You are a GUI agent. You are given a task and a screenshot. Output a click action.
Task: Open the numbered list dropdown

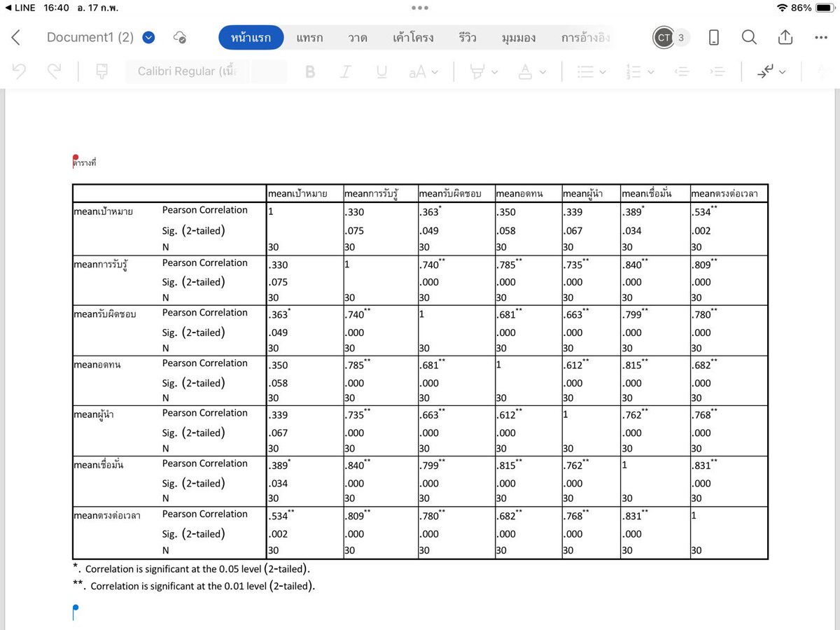point(640,71)
